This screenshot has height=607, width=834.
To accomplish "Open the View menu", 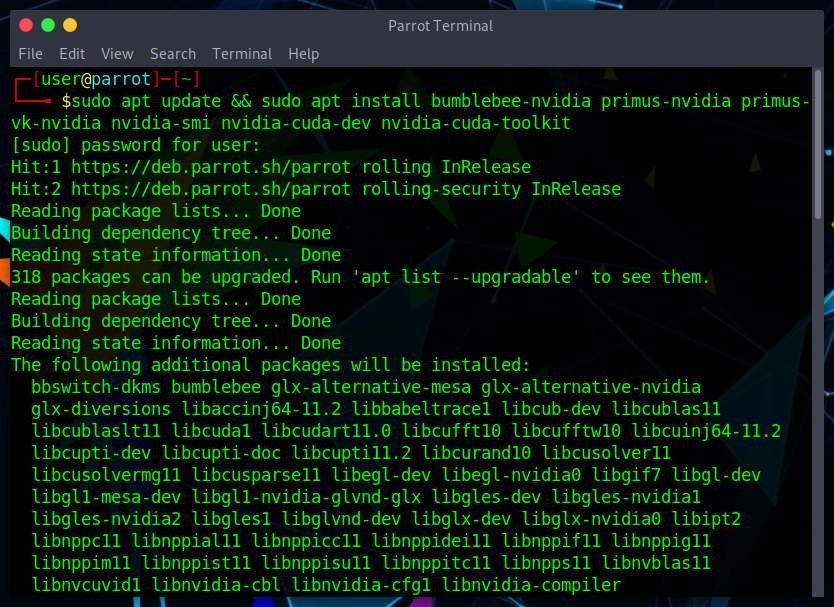I will coord(117,54).
